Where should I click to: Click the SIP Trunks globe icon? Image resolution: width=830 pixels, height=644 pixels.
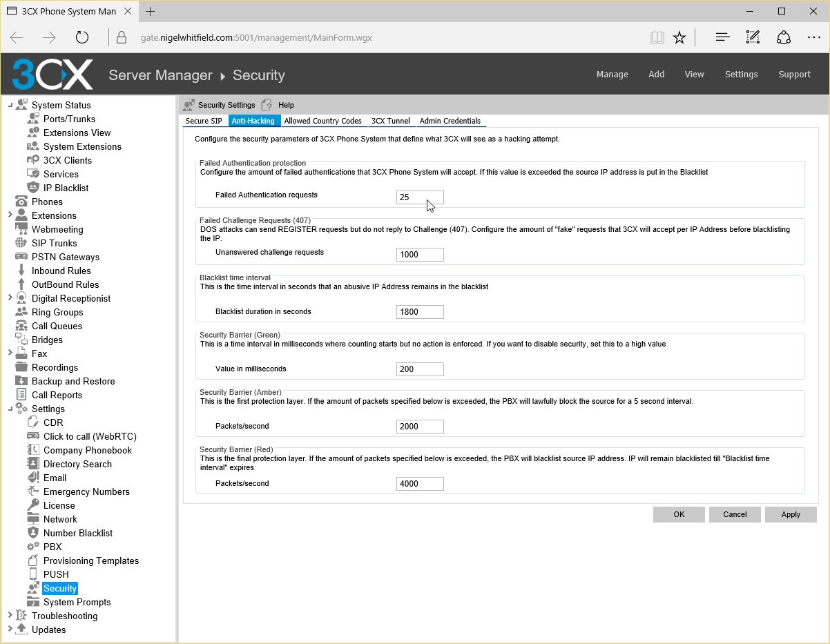click(21, 243)
